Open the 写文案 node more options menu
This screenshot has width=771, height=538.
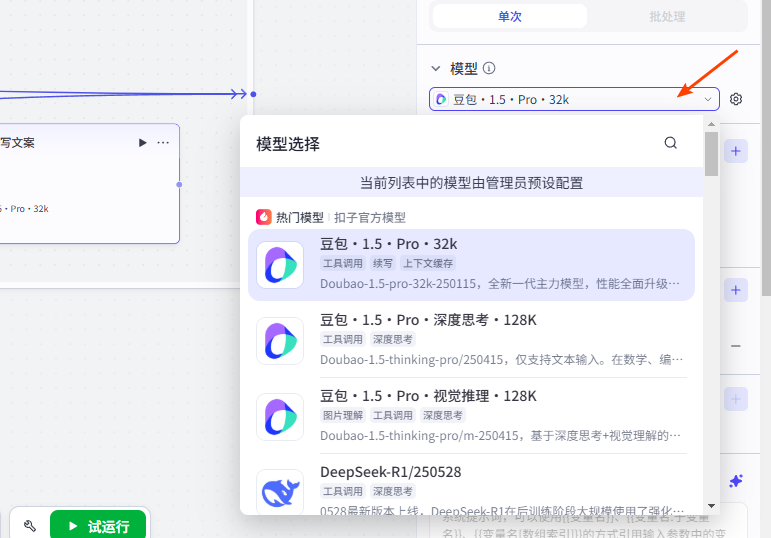[x=163, y=143]
